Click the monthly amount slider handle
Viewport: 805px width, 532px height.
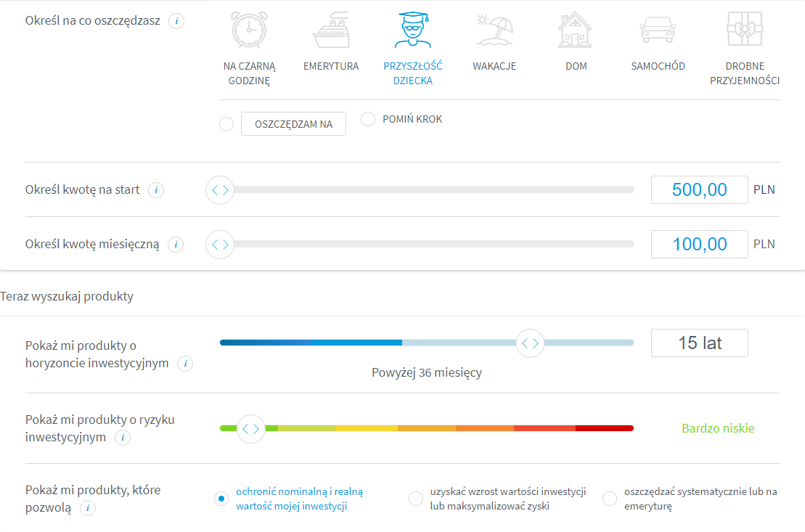coord(220,245)
